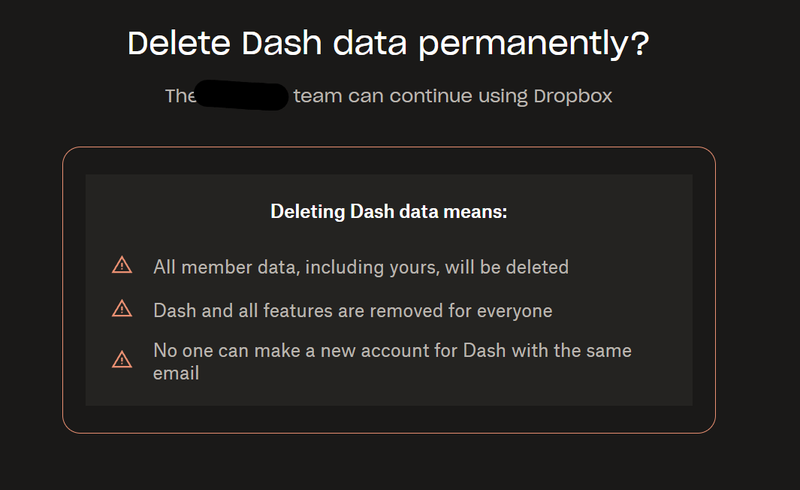Click the warning icon beside "All member data"
The width and height of the screenshot is (800, 490).
pos(121,265)
